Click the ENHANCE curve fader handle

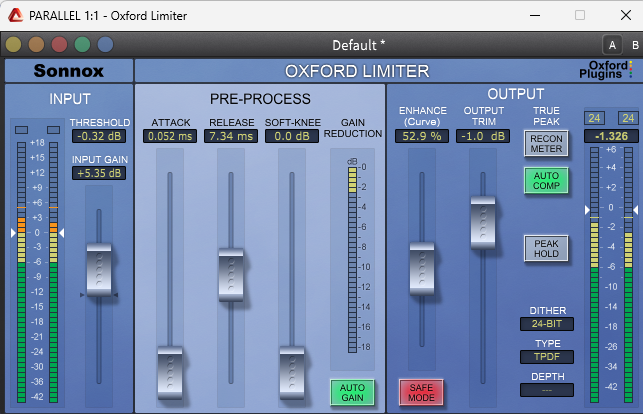coord(422,269)
